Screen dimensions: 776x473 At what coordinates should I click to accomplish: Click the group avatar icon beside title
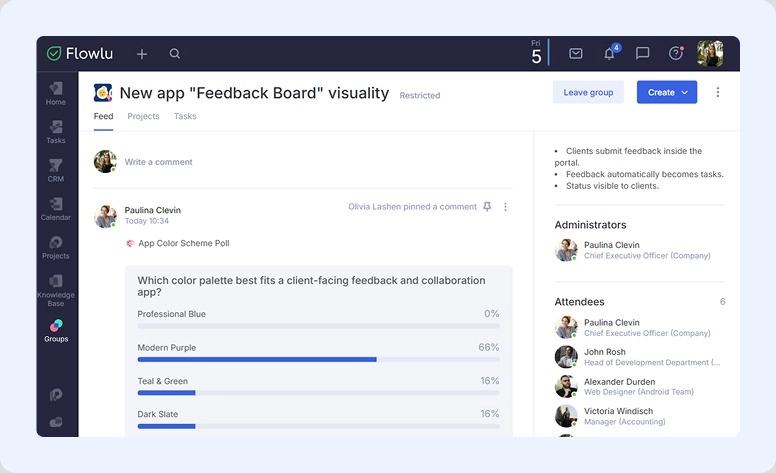point(103,93)
